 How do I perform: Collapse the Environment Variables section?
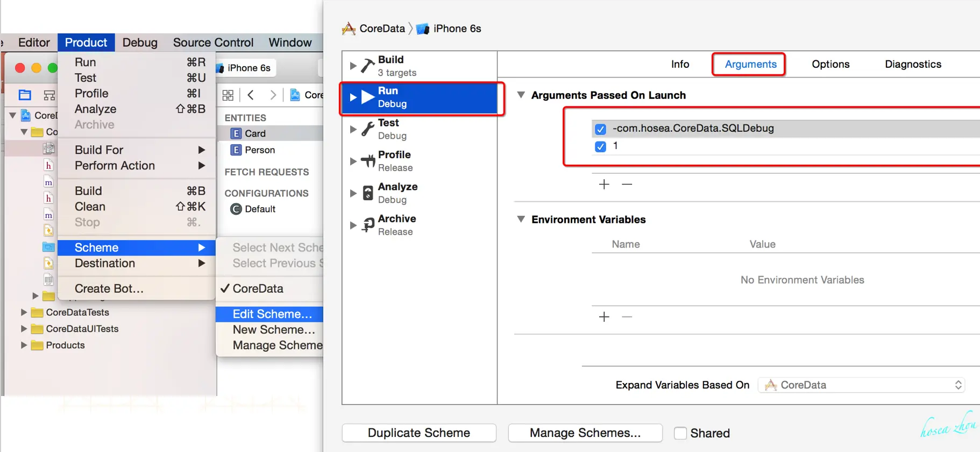521,219
